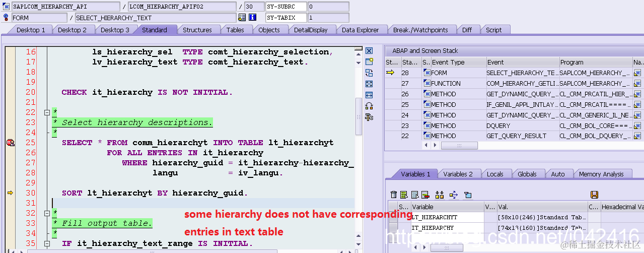Open the Diff tab

(x=467, y=30)
